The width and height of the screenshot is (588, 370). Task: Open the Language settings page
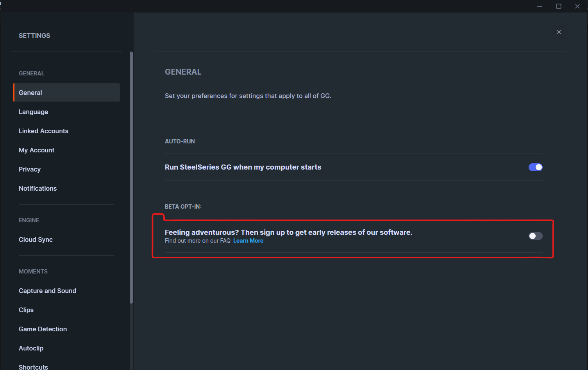(34, 112)
